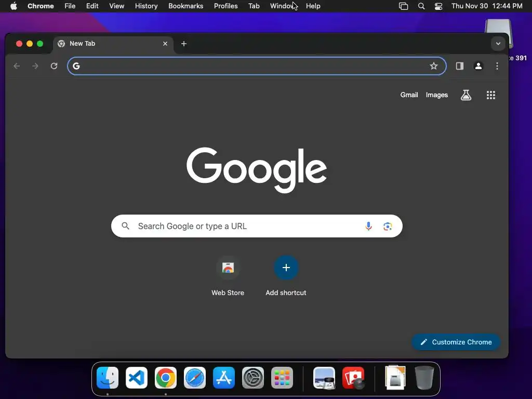Click the date and time in menu bar
532x399 pixels.
coord(487,6)
